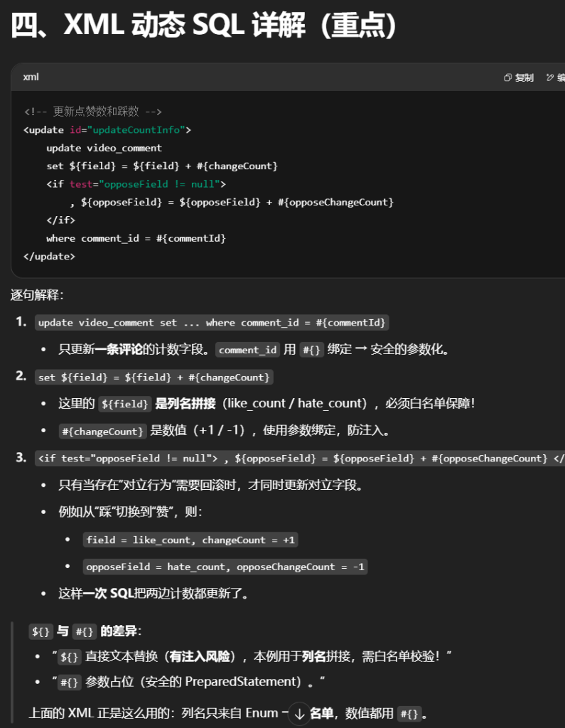Viewport: 565px width, 728px height.
Task: Click inline code #{changeCount} starting a bullet
Action: (x=102, y=431)
